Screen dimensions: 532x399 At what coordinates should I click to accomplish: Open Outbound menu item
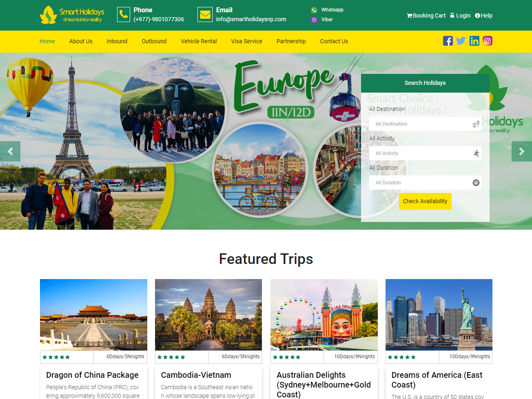(x=154, y=41)
